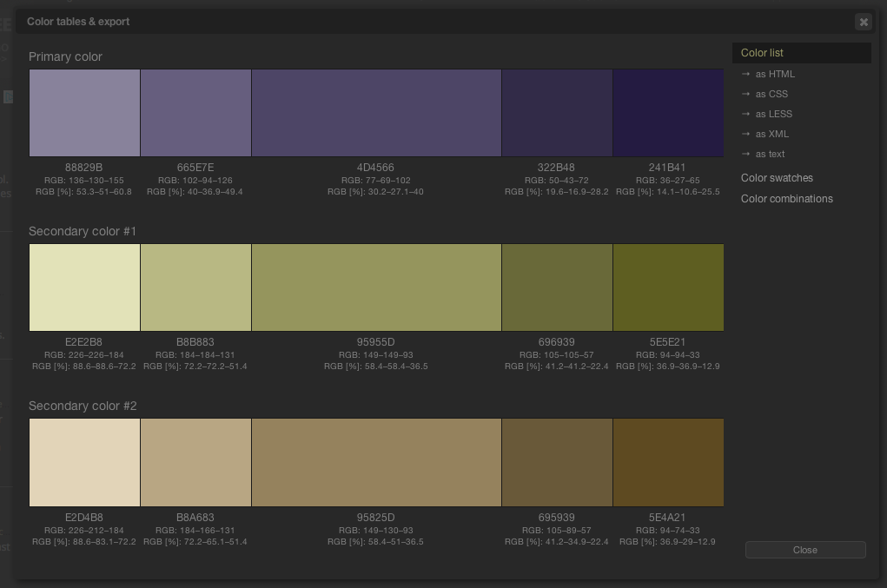Export color list as HTML
Screen dimensions: 887x588
coord(774,74)
